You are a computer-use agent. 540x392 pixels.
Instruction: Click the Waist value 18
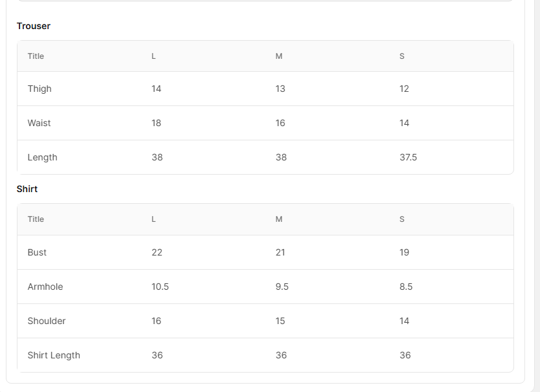[156, 123]
